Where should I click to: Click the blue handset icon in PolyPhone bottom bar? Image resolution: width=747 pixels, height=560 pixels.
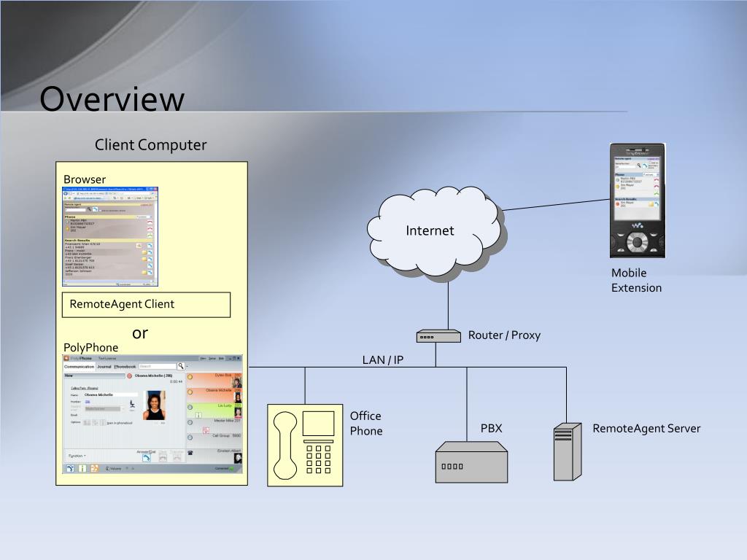coord(70,468)
